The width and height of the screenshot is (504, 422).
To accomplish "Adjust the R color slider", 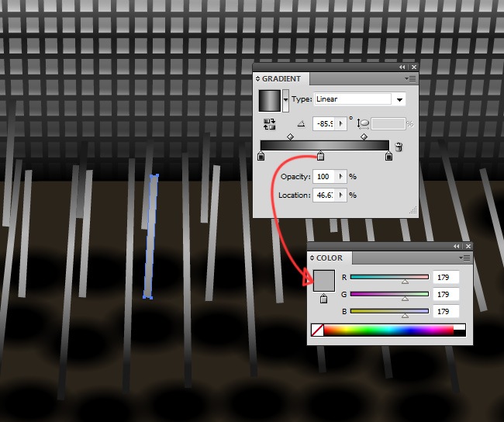I will click(x=389, y=277).
